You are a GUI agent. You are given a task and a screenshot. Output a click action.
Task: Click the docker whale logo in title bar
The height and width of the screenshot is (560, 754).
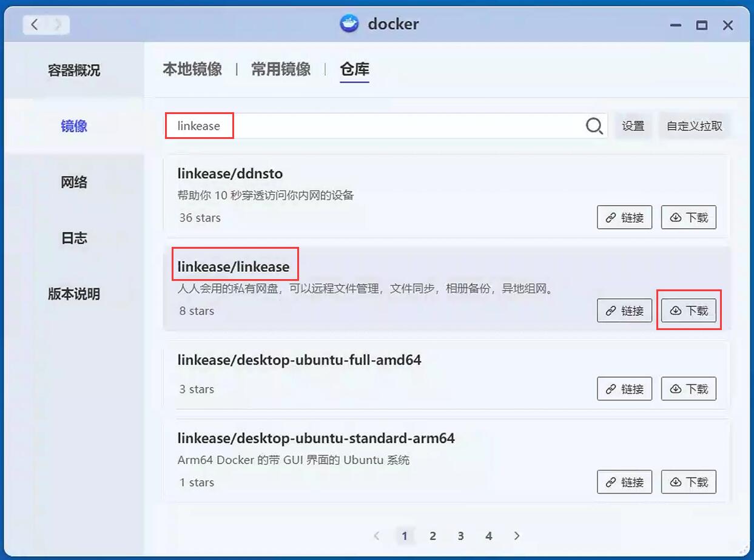[x=349, y=24]
